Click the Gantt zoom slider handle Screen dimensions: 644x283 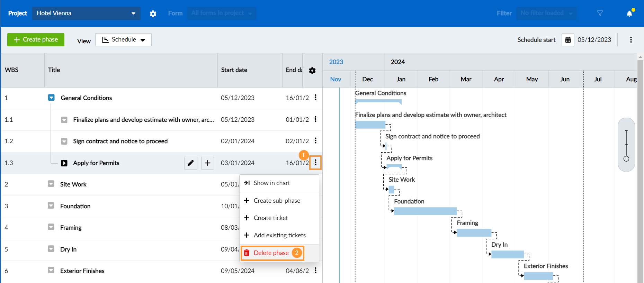pos(626,159)
